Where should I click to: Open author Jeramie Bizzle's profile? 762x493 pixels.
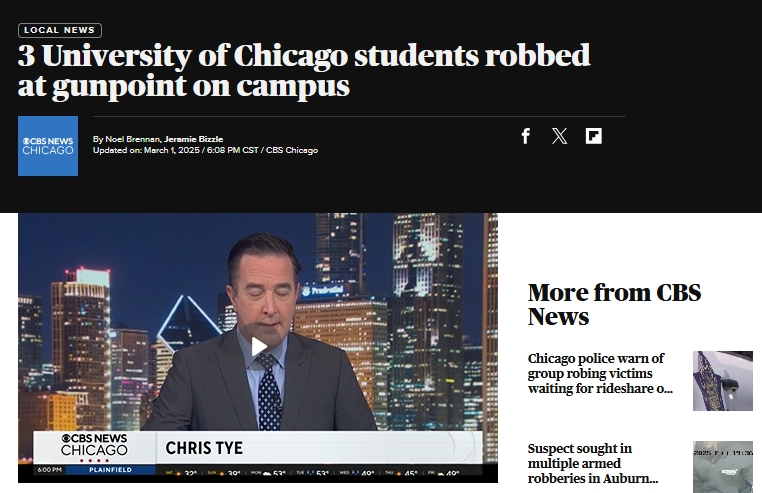pyautogui.click(x=193, y=139)
